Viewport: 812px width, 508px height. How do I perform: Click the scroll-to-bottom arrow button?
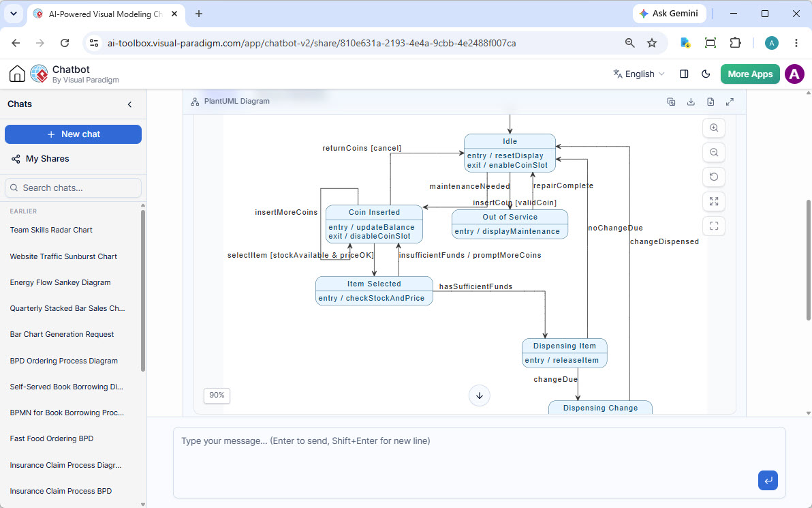(480, 395)
